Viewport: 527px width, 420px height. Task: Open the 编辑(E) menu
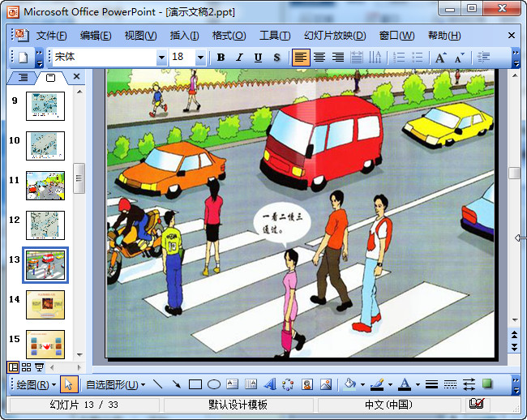pyautogui.click(x=96, y=36)
